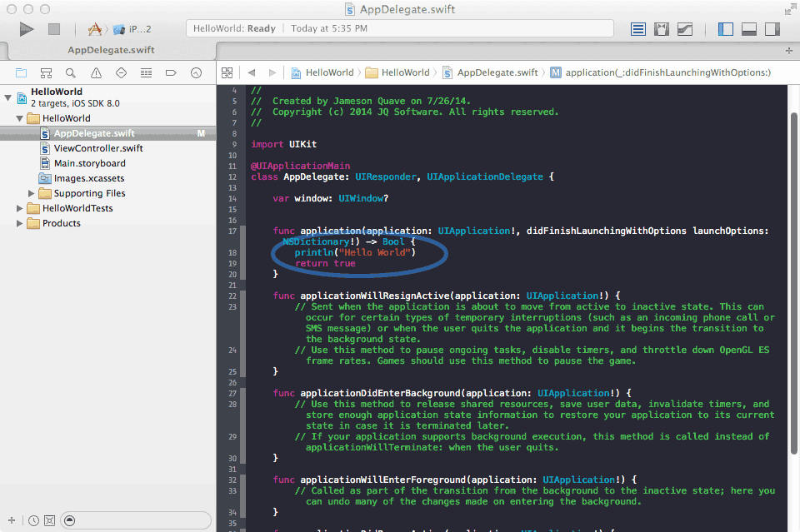
Task: Open the application(_:didFinishLaunchingWithOptions:) method menu
Action: coord(661,73)
